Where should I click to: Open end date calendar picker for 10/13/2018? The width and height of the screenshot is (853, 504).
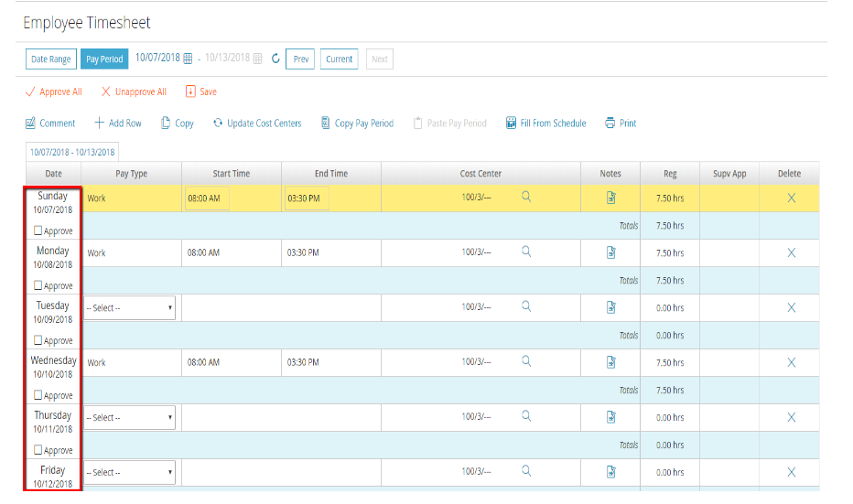pyautogui.click(x=258, y=59)
